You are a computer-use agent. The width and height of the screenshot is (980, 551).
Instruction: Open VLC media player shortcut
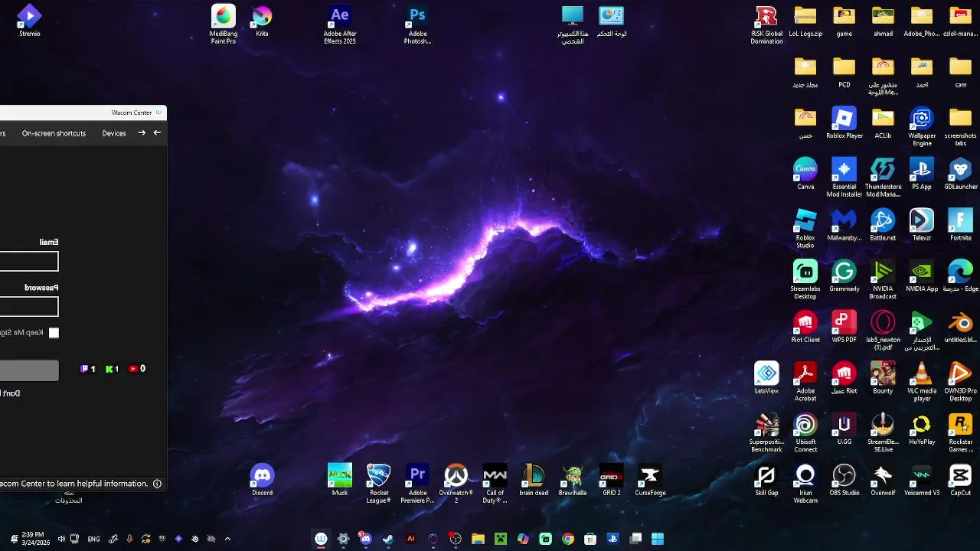click(922, 382)
